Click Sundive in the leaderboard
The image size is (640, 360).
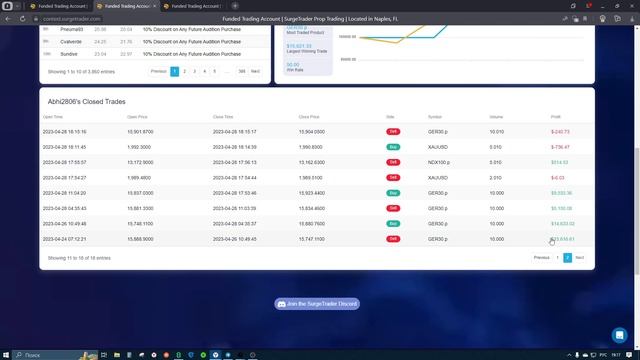tap(69, 54)
